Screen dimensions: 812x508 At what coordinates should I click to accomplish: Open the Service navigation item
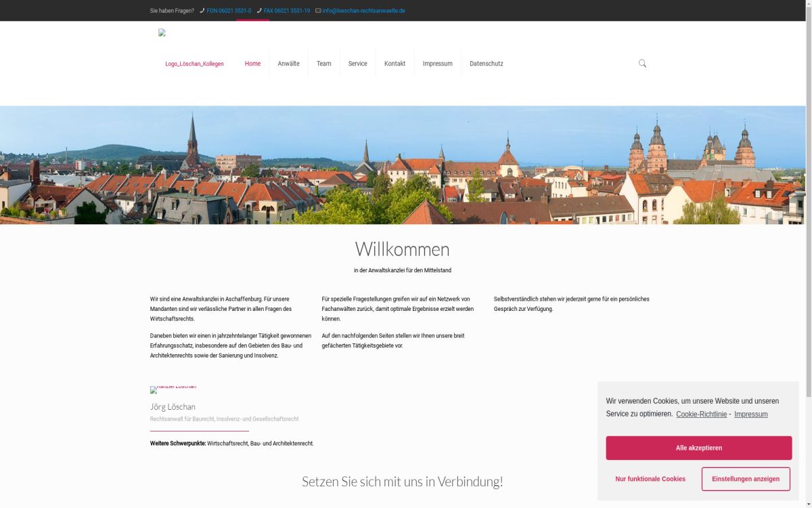point(357,64)
